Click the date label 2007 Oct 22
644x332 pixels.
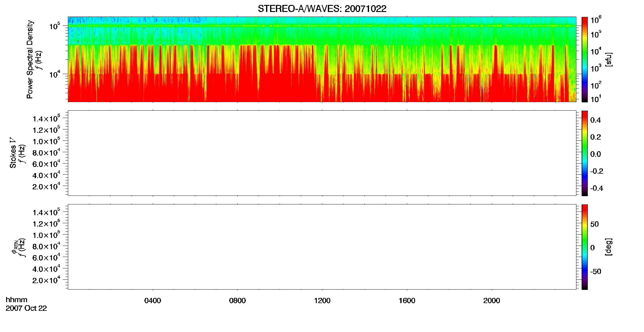click(x=26, y=308)
